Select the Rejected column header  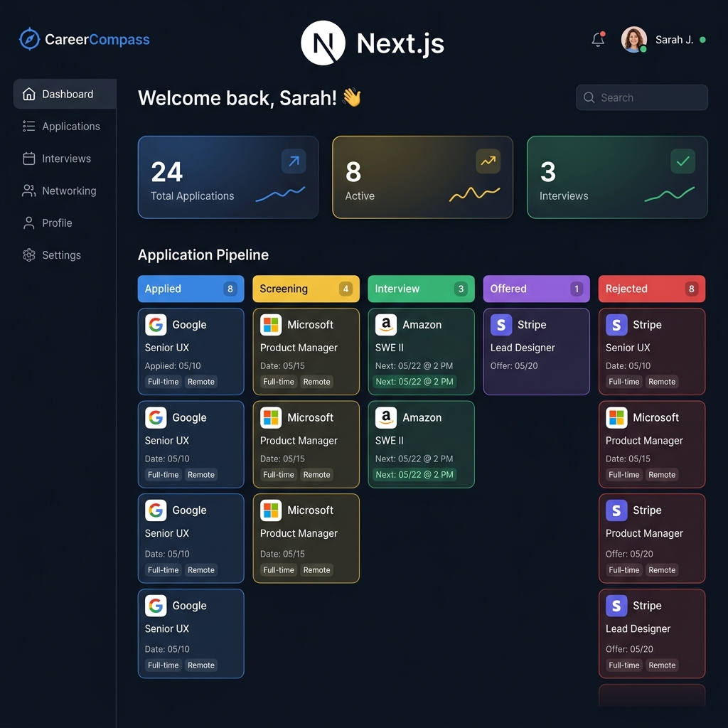tap(652, 289)
